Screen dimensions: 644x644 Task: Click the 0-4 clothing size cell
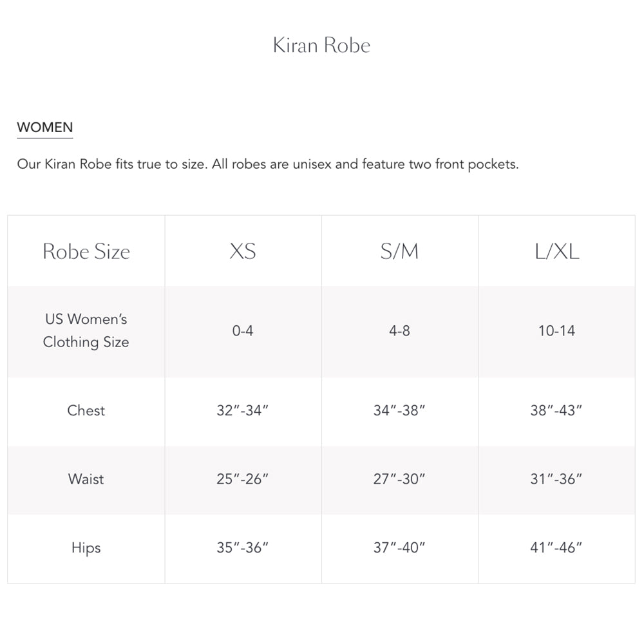[x=243, y=331]
